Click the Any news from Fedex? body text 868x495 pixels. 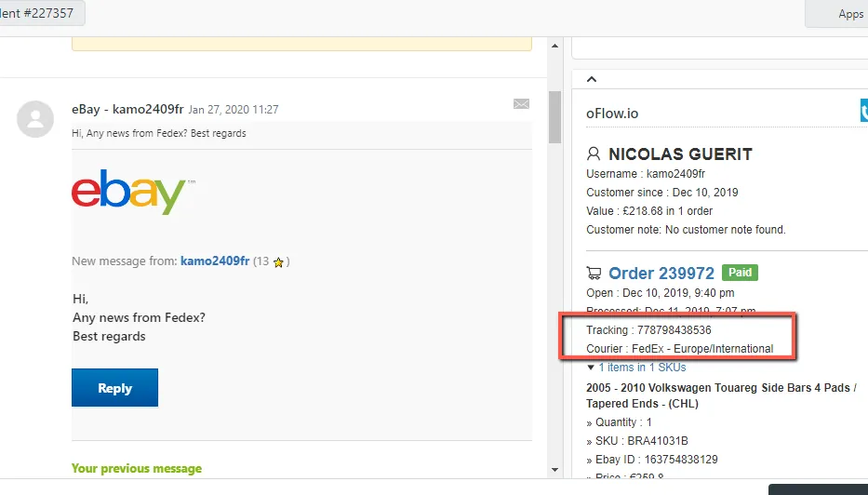(139, 318)
